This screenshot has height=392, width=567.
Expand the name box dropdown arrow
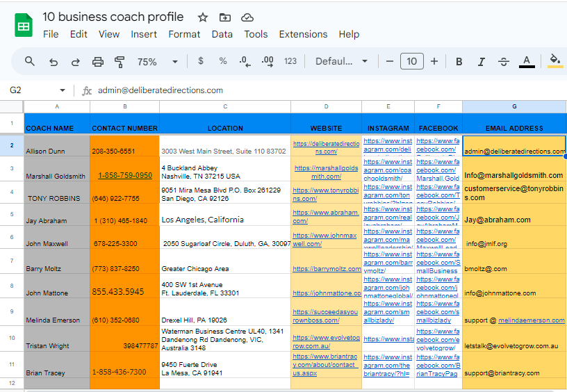pyautogui.click(x=63, y=90)
